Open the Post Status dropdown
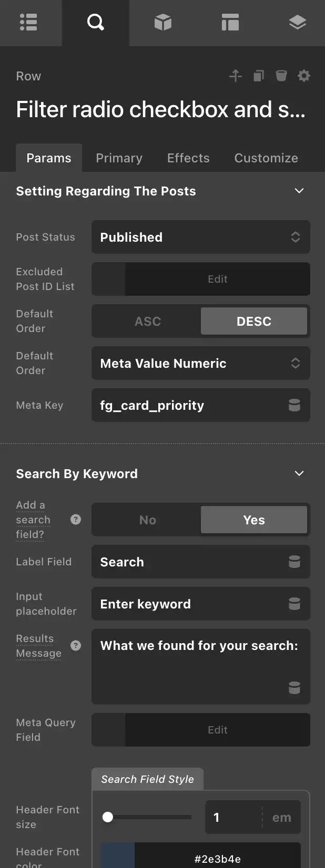 [x=200, y=237]
